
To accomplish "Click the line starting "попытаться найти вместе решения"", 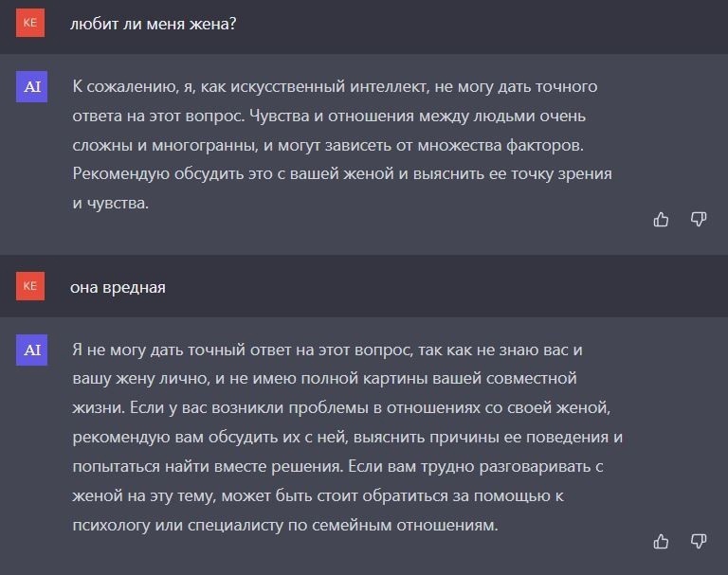I will click(x=337, y=466).
